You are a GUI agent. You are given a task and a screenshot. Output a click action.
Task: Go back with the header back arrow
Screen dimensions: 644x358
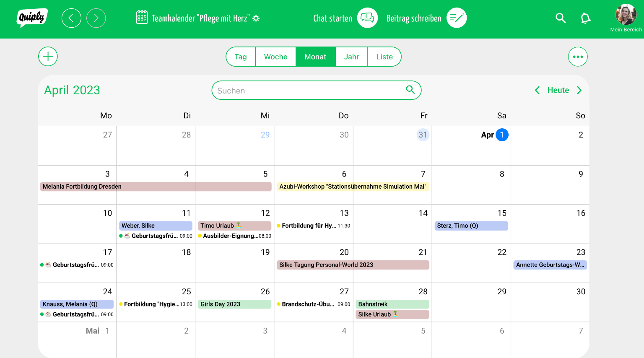click(71, 18)
